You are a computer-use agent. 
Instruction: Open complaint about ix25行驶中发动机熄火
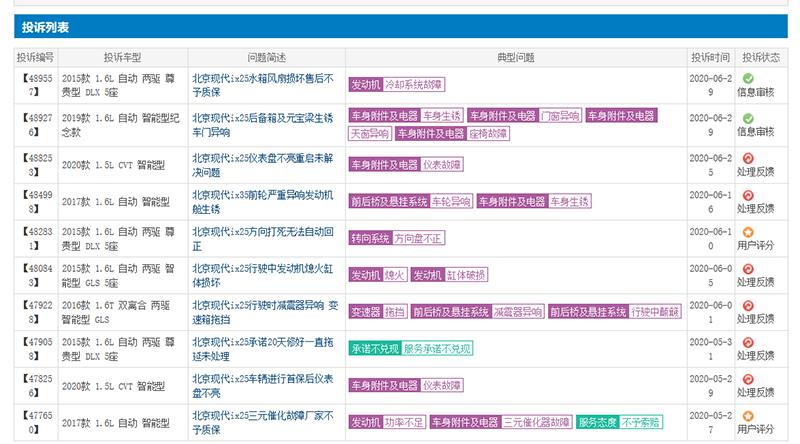click(x=263, y=275)
